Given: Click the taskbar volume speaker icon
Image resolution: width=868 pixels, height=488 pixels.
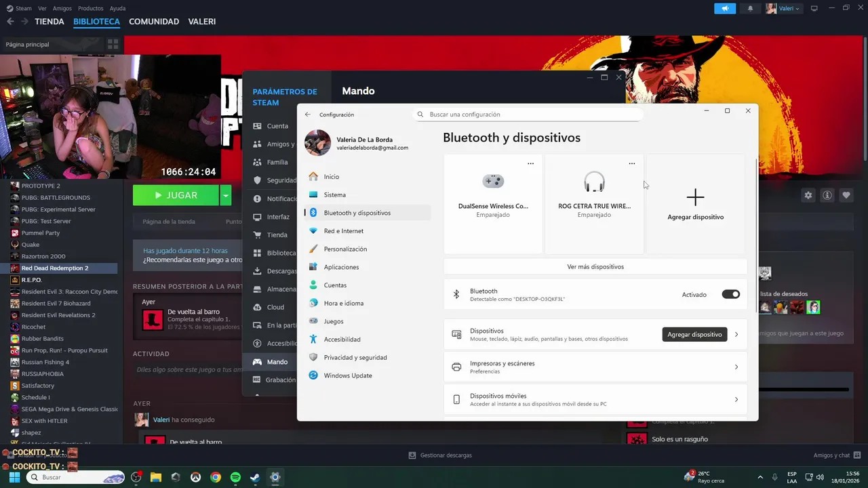Looking at the screenshot, I should [x=819, y=477].
